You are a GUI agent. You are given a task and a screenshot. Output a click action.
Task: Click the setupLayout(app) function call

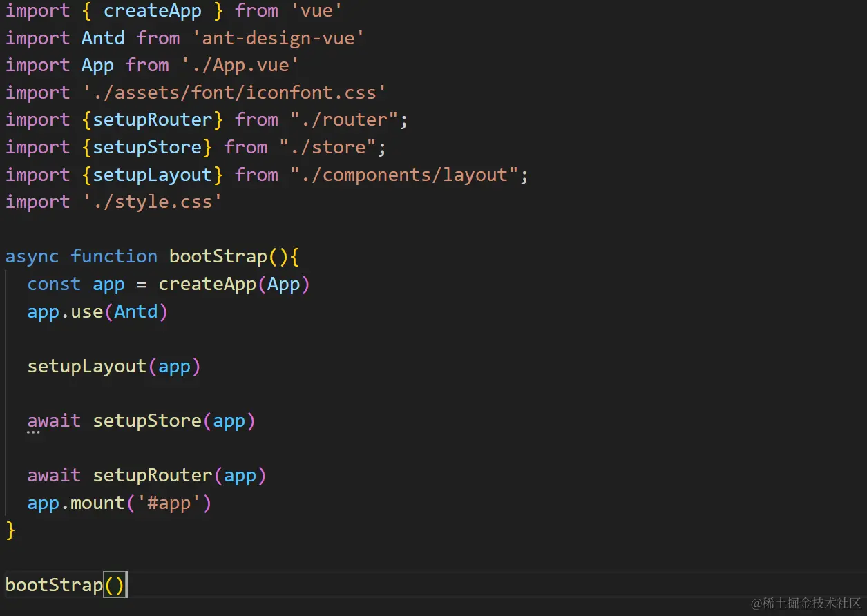tap(114, 367)
